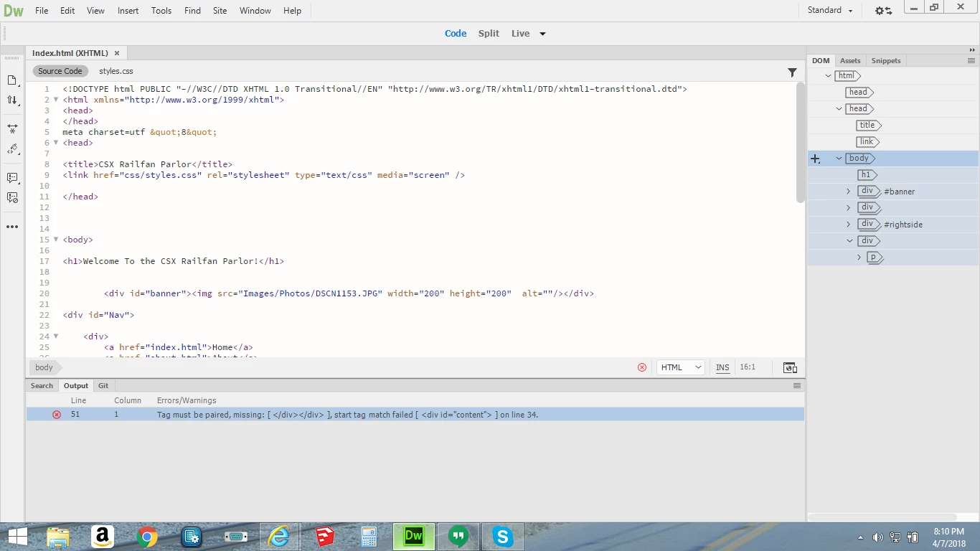Click the Dreamweaver Dw logo
Screen dimensions: 980x551
click(x=14, y=11)
